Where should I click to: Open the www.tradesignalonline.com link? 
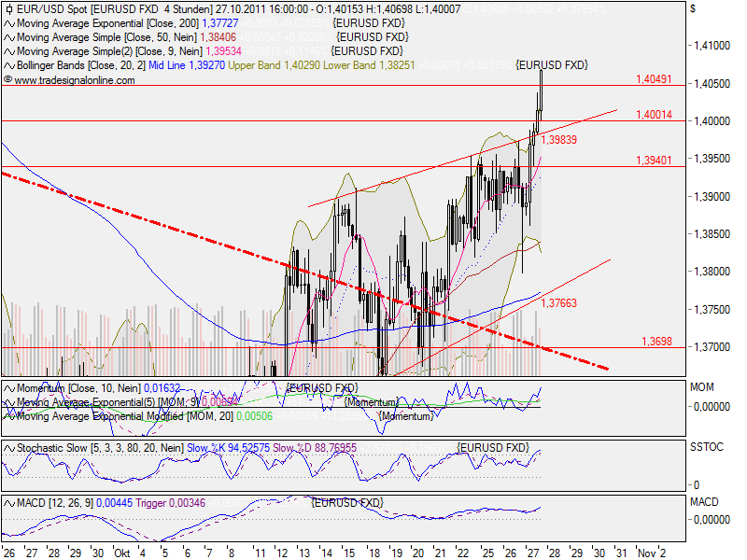[x=75, y=80]
